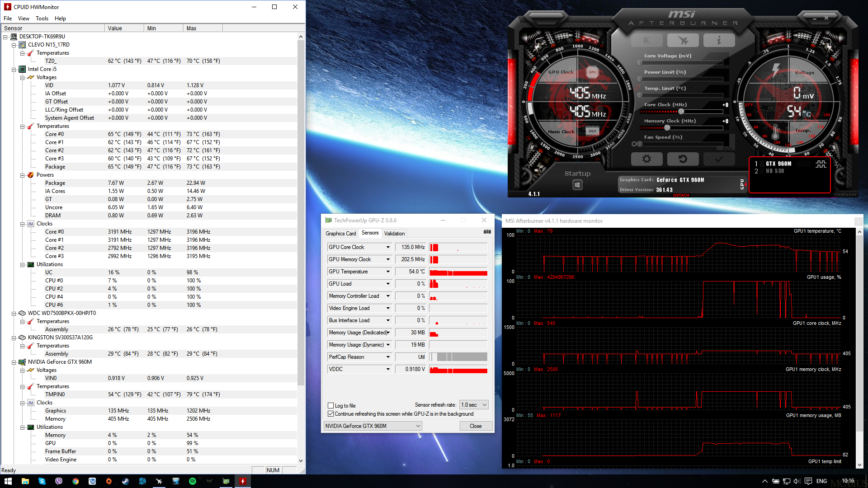Collapse WDC WD7500BPKX-00HPJT0 node

[x=14, y=313]
